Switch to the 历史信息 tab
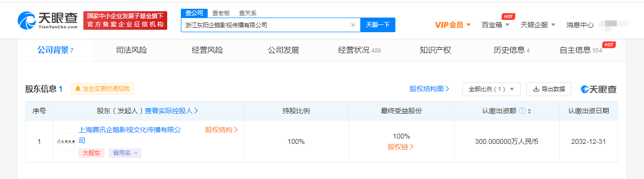644x179 pixels. [511, 50]
